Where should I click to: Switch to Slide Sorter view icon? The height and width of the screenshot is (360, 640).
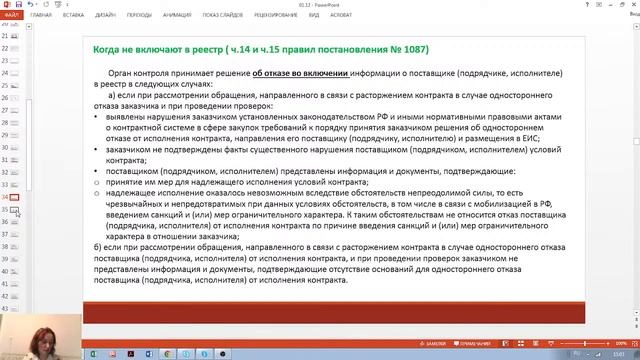pyautogui.click(x=521, y=344)
